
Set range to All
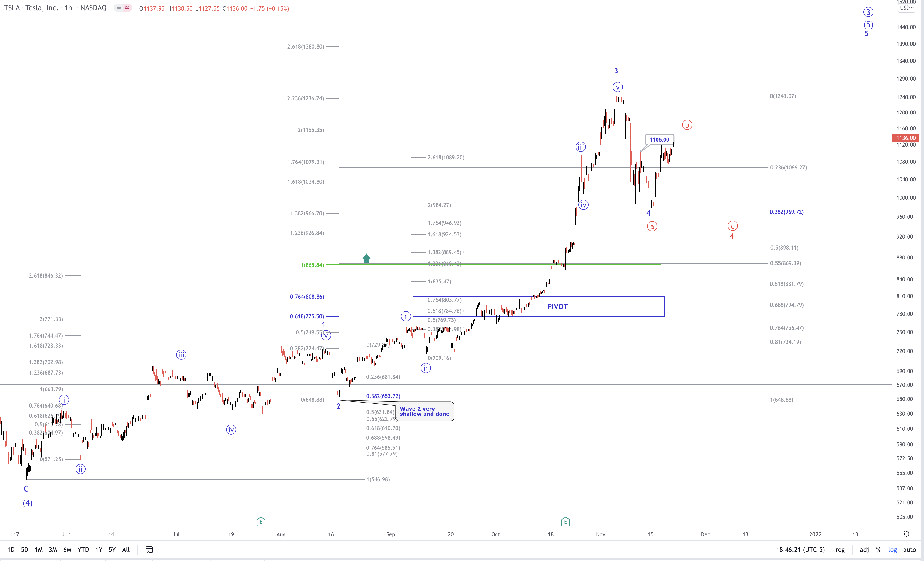pos(126,549)
